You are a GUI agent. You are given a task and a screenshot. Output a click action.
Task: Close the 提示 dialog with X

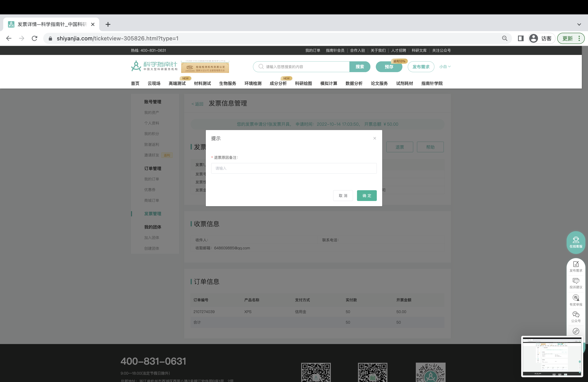[375, 138]
